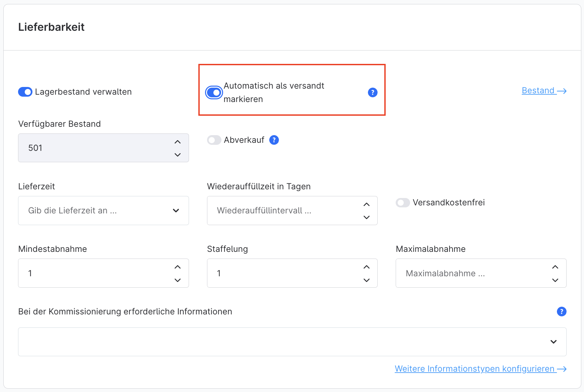
Task: Click the arrow icon next to Bestand link
Action: (563, 91)
